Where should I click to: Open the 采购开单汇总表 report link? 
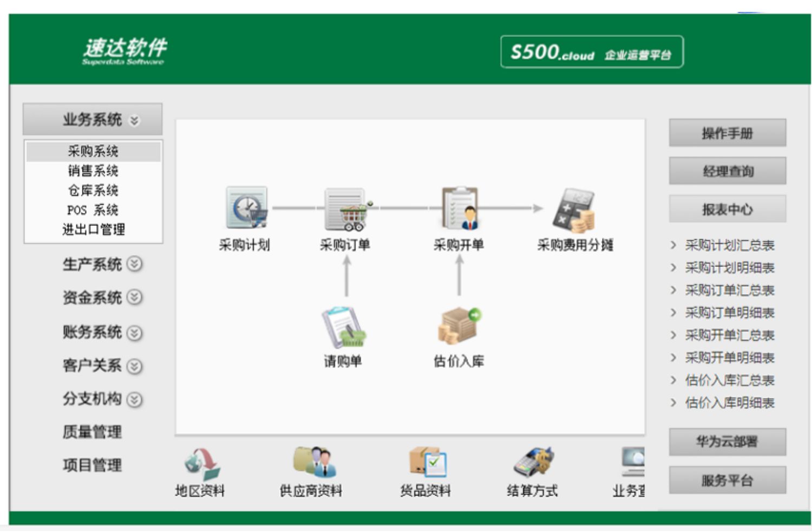[x=730, y=335]
